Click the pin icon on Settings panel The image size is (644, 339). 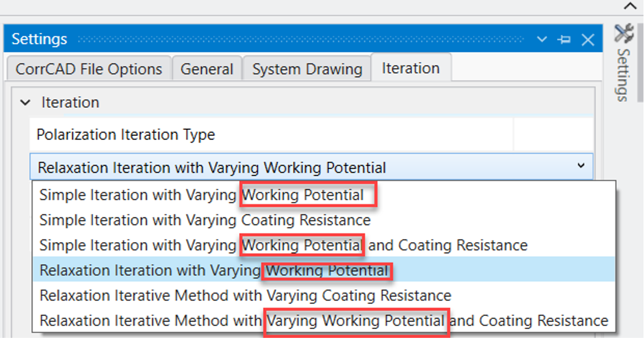point(564,40)
